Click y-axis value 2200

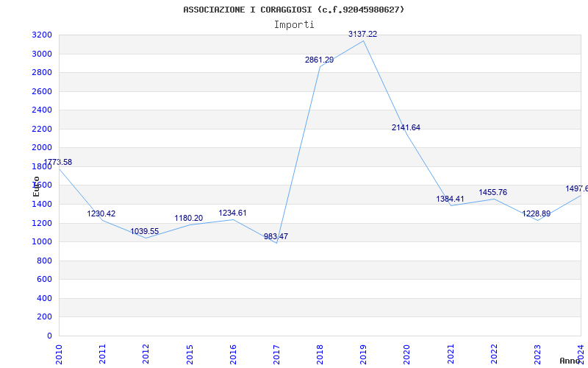coord(42,130)
